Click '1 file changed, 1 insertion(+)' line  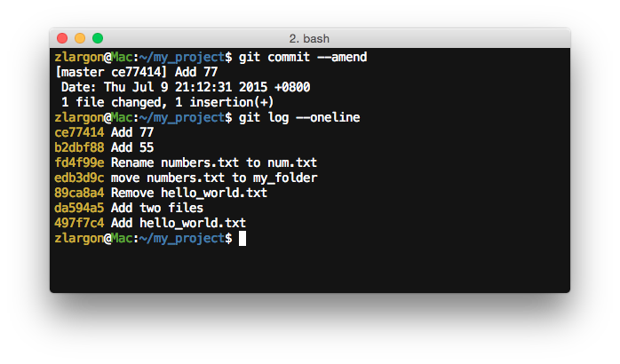[167, 102]
